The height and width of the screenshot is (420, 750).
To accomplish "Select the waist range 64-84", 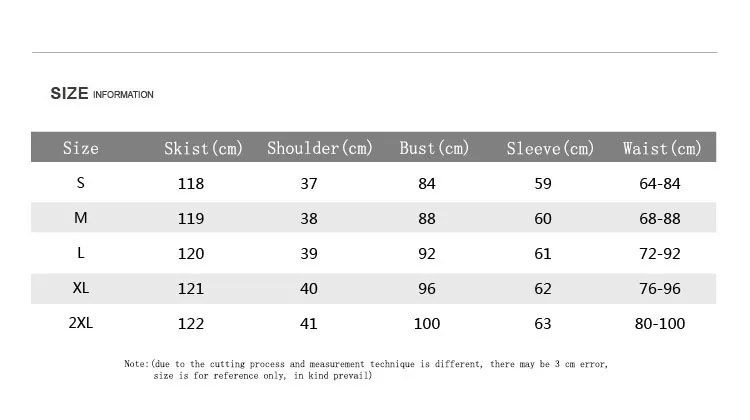I will pyautogui.click(x=660, y=184).
